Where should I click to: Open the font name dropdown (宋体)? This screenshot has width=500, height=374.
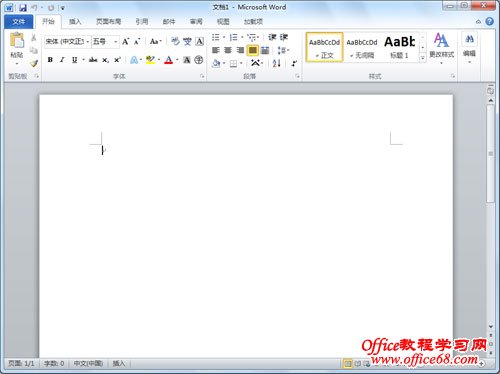coord(88,42)
